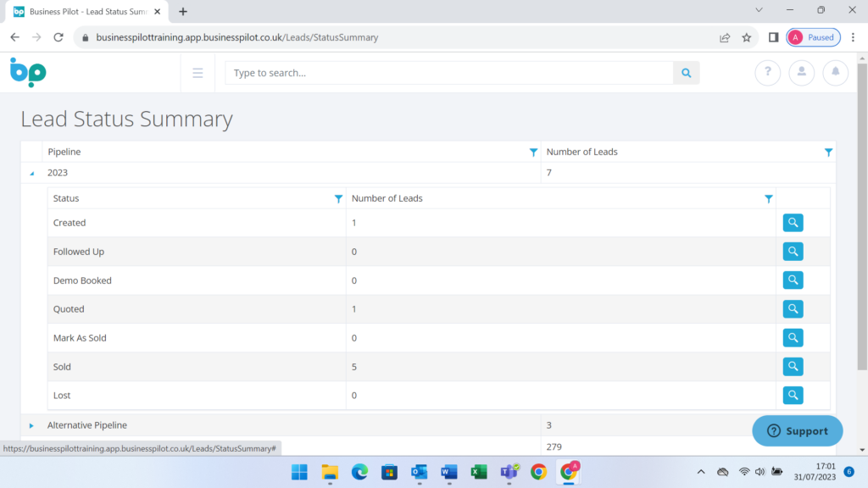
Task: Collapse the 2023 pipeline row
Action: tap(32, 173)
